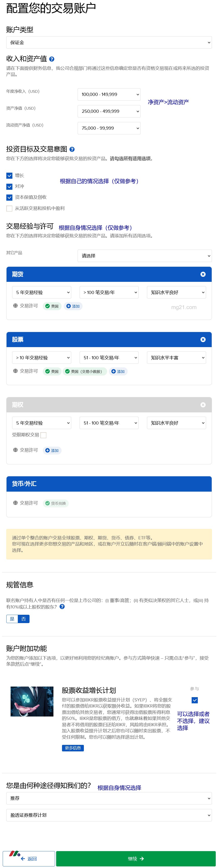Click the 添加 permission button under 股票
This screenshot has height=868, width=218.
(x=118, y=372)
